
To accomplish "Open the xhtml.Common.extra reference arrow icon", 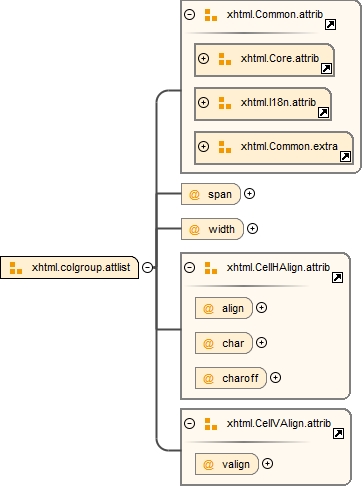I will click(x=345, y=156).
